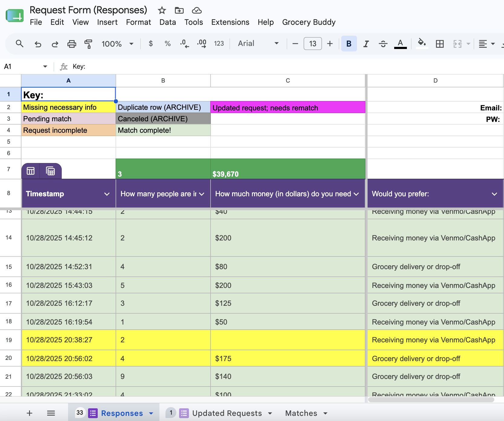Switch to the Matches tab
Viewport: 504px width, 421px height.
click(301, 413)
